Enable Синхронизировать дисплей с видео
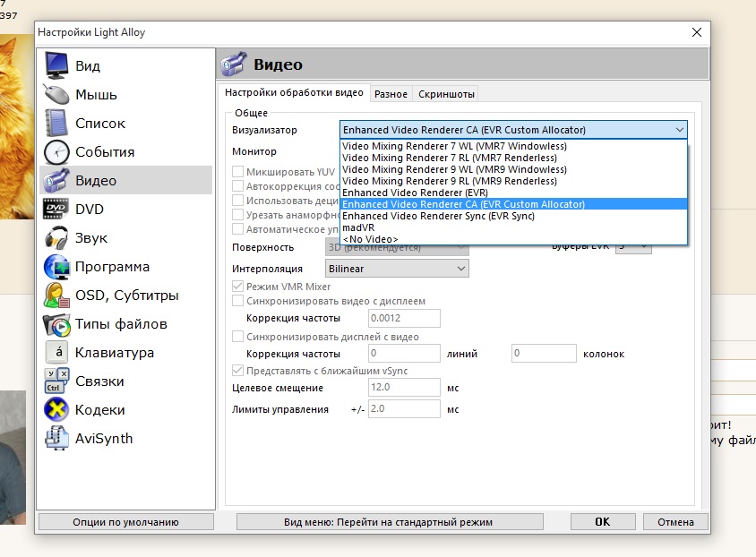 tap(237, 337)
